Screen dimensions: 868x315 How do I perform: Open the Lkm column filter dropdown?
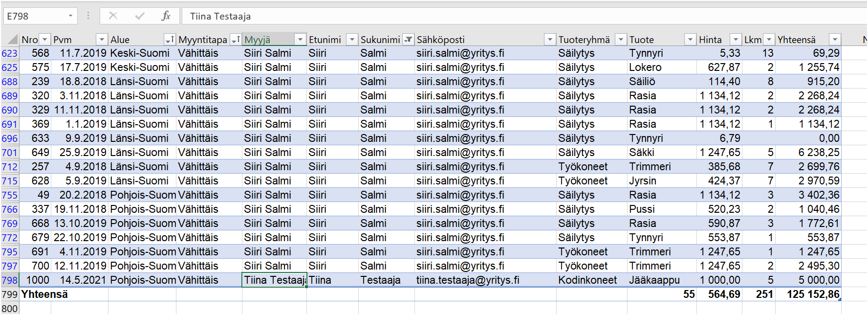[769, 40]
